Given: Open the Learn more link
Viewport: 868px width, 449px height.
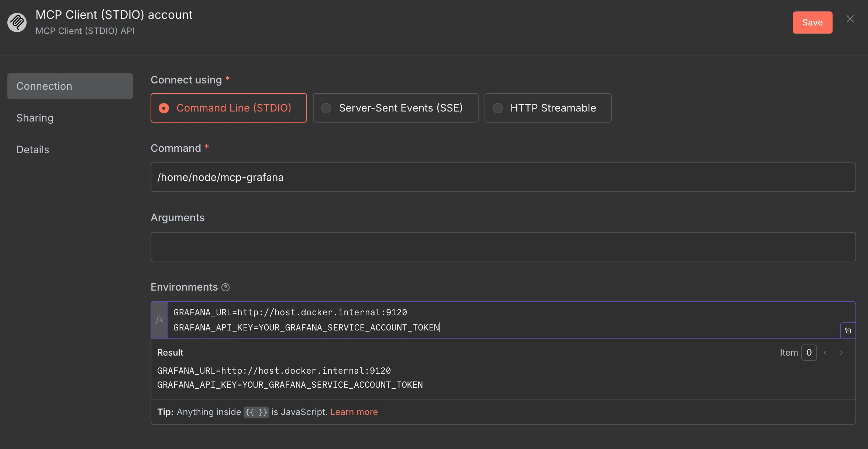Looking at the screenshot, I should [x=354, y=412].
